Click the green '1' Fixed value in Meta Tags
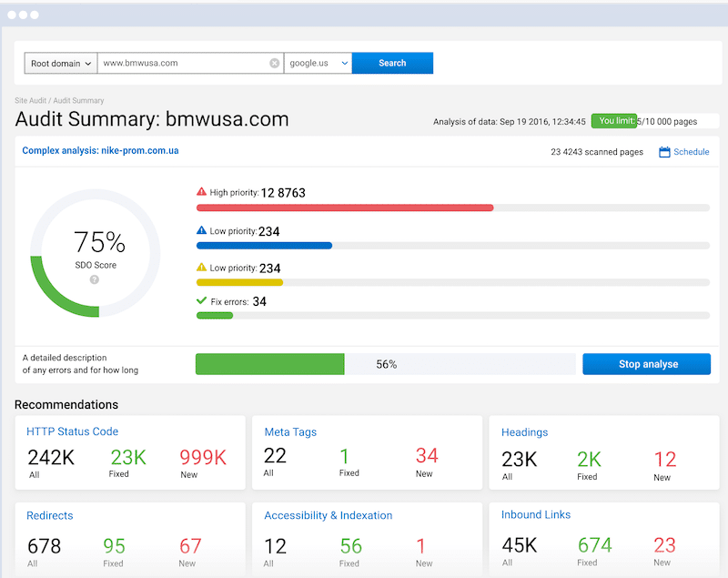 coord(345,457)
